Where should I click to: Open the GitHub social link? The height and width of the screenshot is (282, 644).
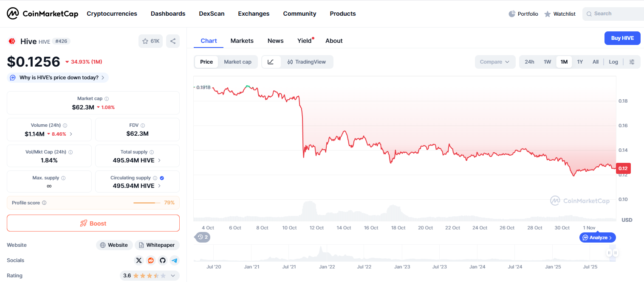pos(162,260)
